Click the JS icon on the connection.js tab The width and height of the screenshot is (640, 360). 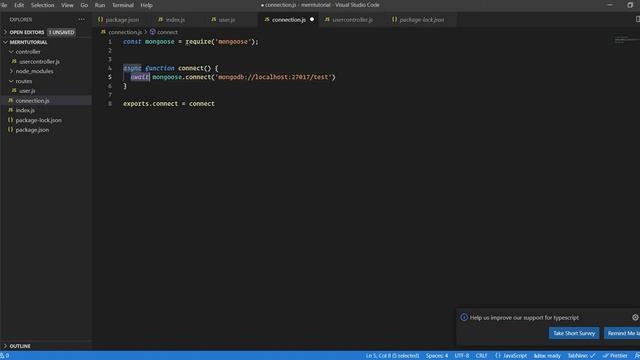click(x=267, y=19)
